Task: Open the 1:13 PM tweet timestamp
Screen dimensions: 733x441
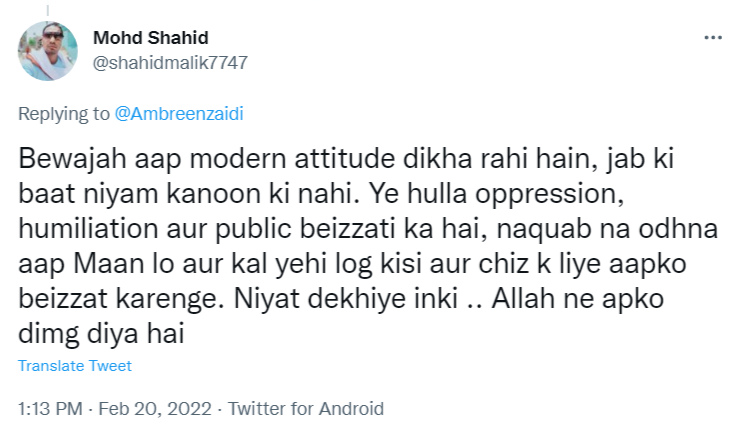Action: pos(47,408)
